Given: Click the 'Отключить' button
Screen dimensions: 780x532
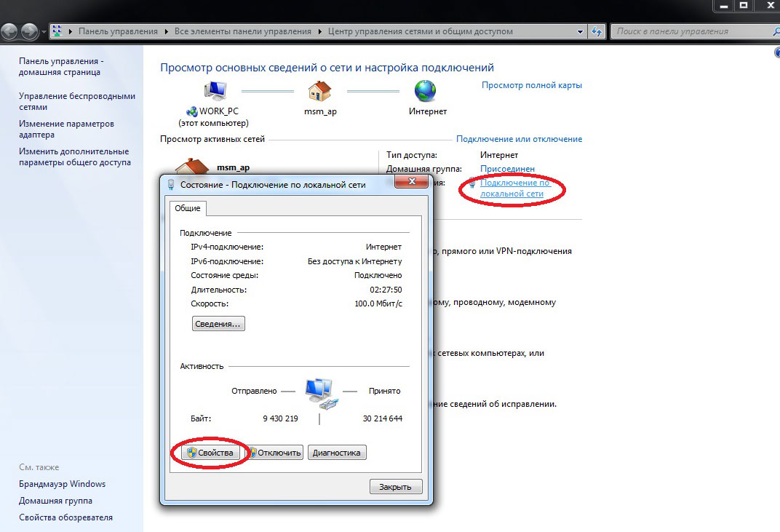Looking at the screenshot, I should tap(274, 453).
